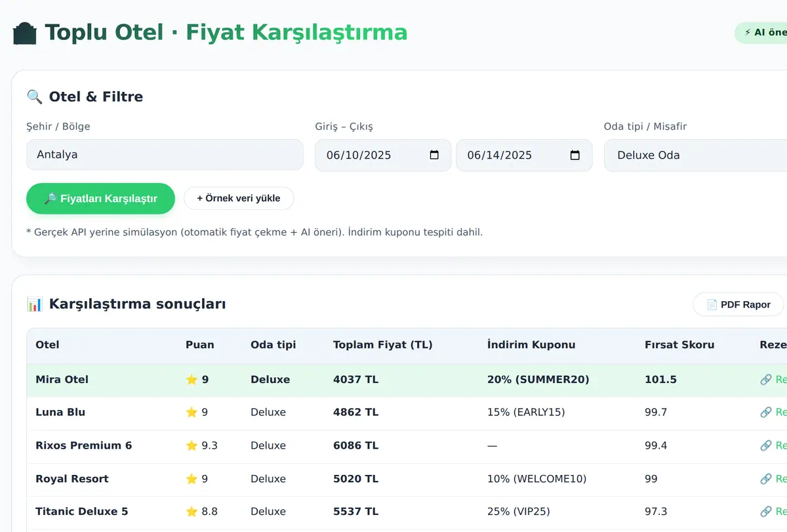Click the Fiyatları Karşılaştır green button
Viewport: 787px width, 532px height.
tap(100, 199)
